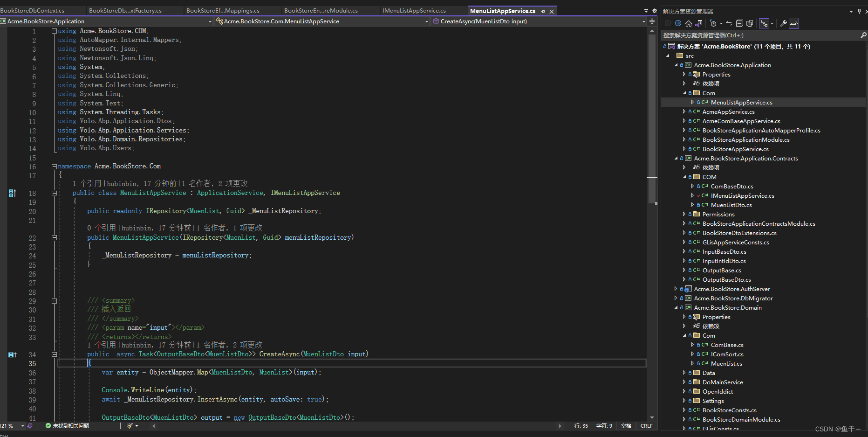This screenshot has width=868, height=437.
Task: Click the back navigation arrow icon
Action: 668,23
